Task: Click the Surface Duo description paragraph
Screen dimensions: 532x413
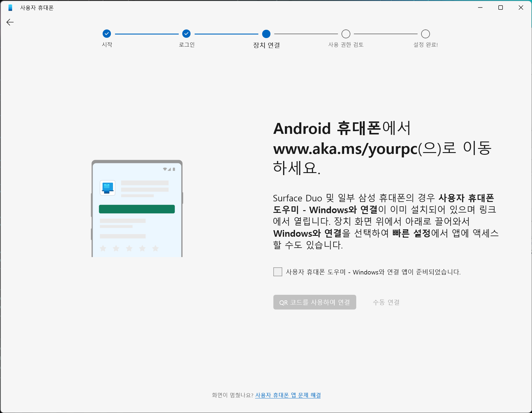Action: [x=386, y=221]
